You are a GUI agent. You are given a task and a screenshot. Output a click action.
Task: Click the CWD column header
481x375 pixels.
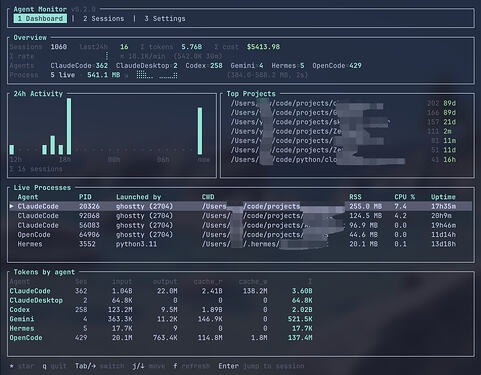point(208,197)
